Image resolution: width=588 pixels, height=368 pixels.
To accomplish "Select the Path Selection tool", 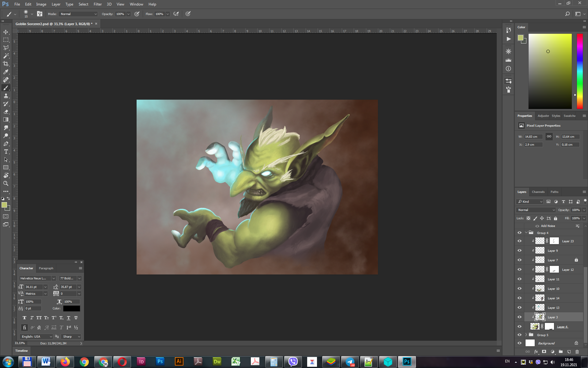I will coord(6,159).
